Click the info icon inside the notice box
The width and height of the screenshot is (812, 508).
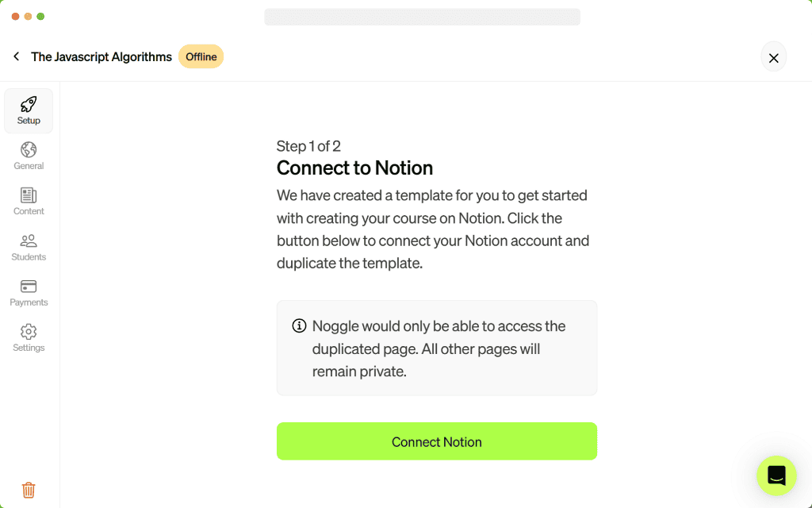(298, 325)
